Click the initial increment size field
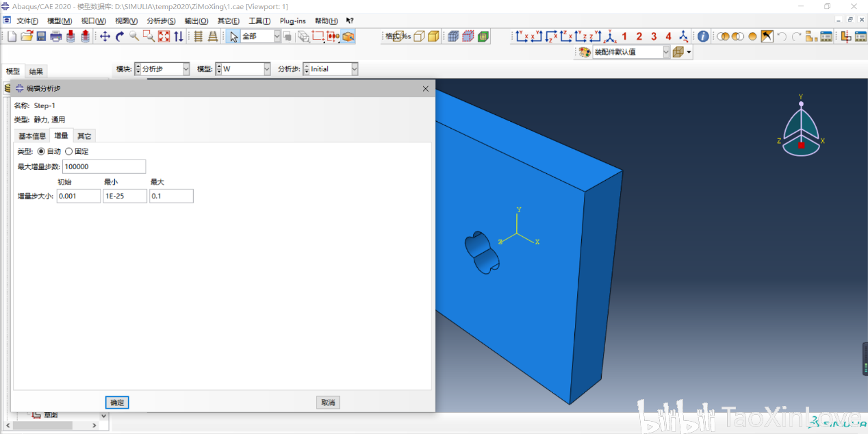Screen dimensions: 868x434 [78, 196]
